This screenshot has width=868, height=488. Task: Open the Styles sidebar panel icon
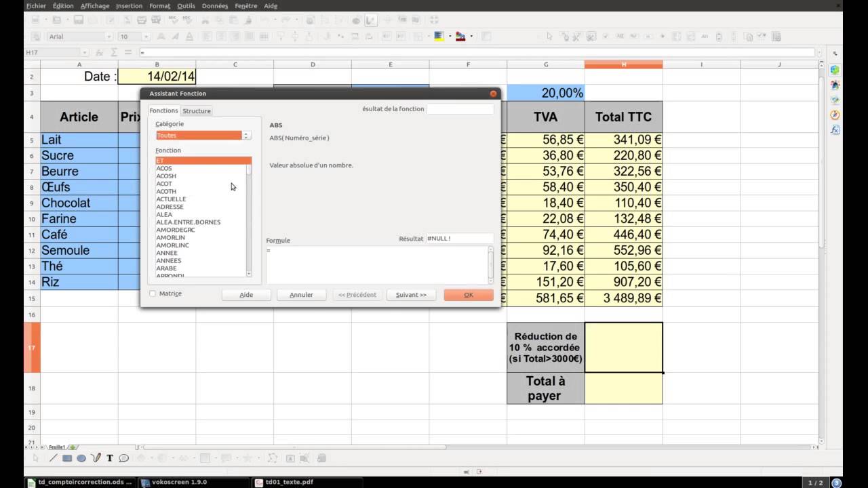click(x=835, y=85)
